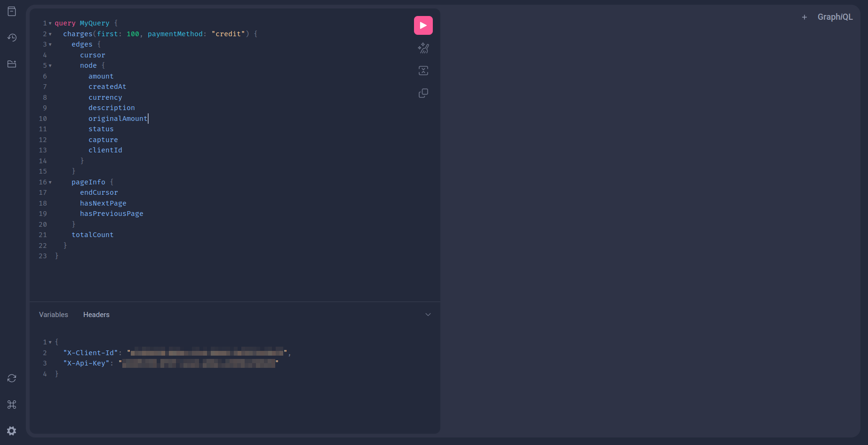Click the "X-Api-Key" header key

pyautogui.click(x=86, y=363)
